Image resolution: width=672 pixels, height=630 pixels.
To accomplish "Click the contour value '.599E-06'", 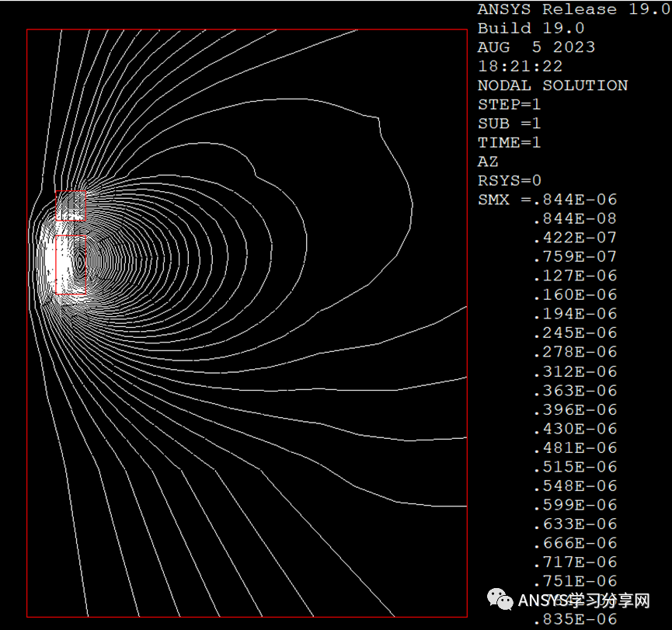I will point(575,505).
